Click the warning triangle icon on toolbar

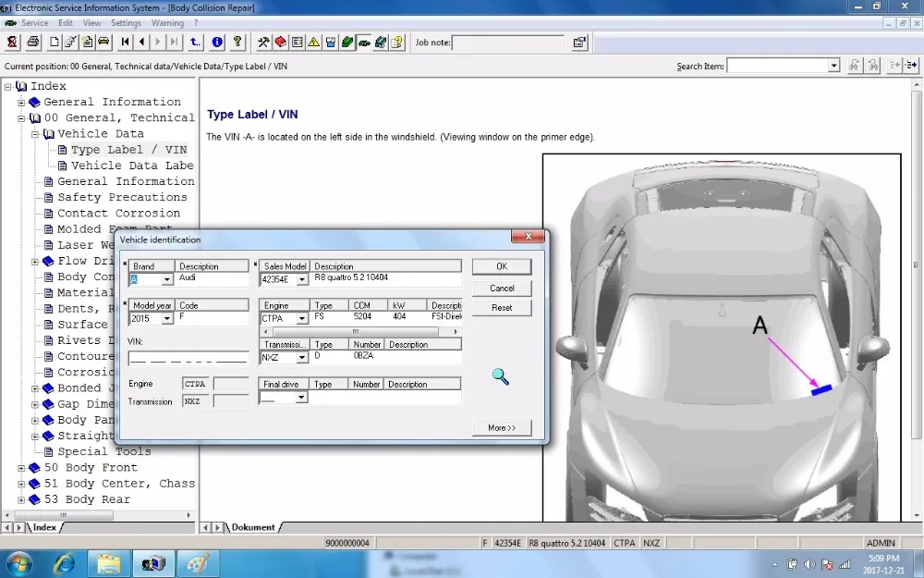(313, 42)
